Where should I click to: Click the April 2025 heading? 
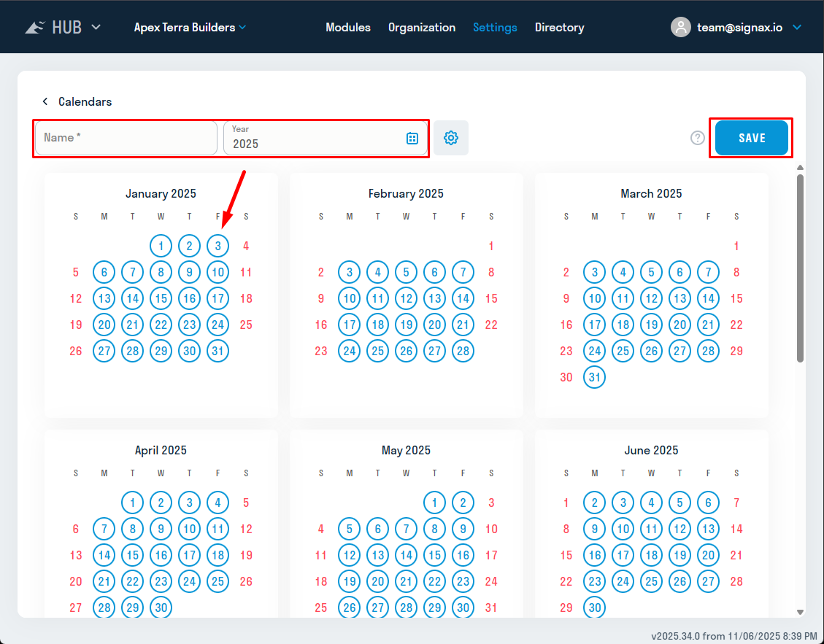pyautogui.click(x=161, y=450)
